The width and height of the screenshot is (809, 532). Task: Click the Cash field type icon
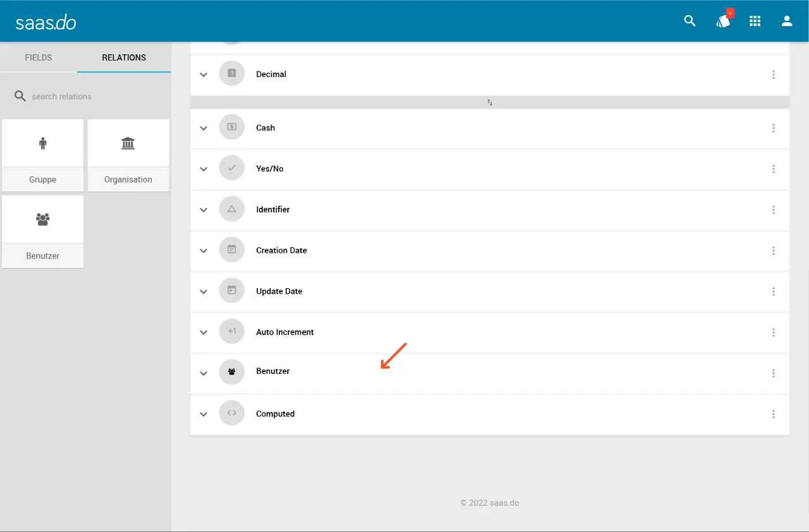[x=231, y=128]
